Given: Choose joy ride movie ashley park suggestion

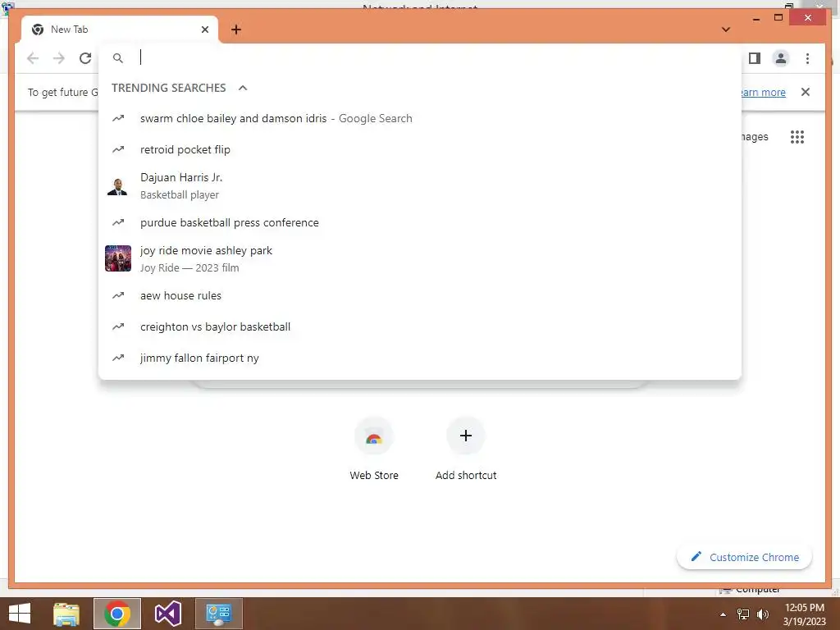Looking at the screenshot, I should pos(420,258).
